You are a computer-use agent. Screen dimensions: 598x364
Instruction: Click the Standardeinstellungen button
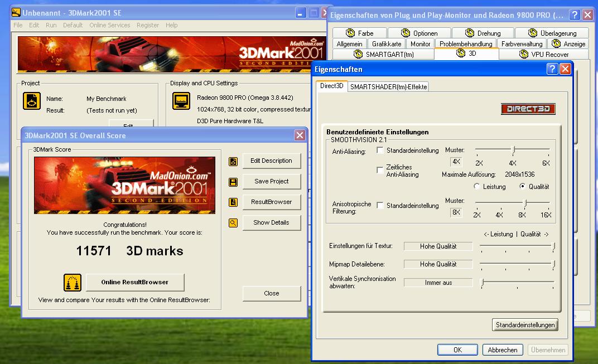click(x=525, y=324)
